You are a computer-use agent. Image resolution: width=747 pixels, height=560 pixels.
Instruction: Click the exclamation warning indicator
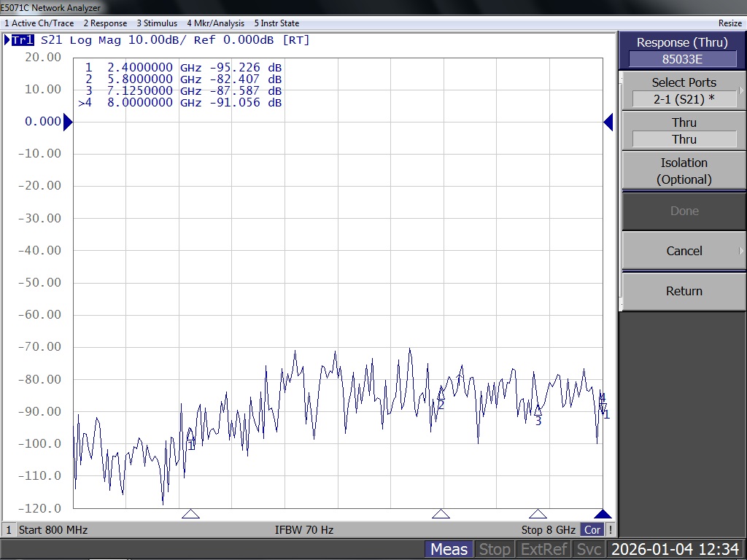pyautogui.click(x=611, y=529)
